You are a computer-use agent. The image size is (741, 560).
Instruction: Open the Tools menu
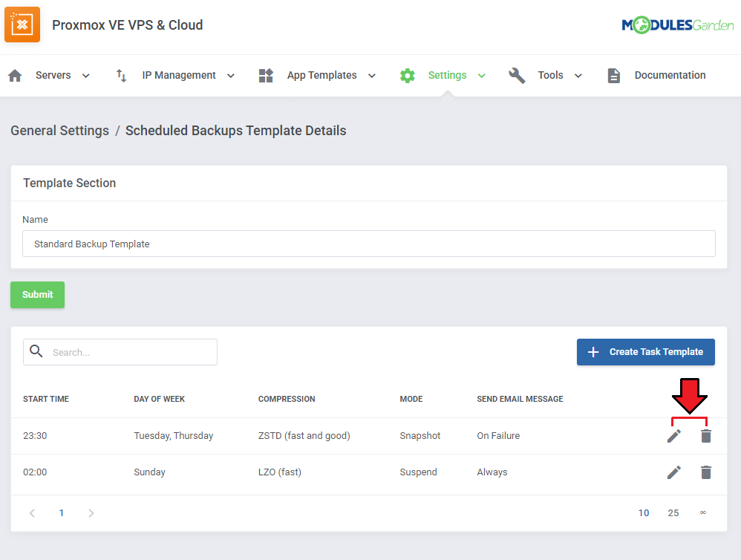pyautogui.click(x=550, y=75)
